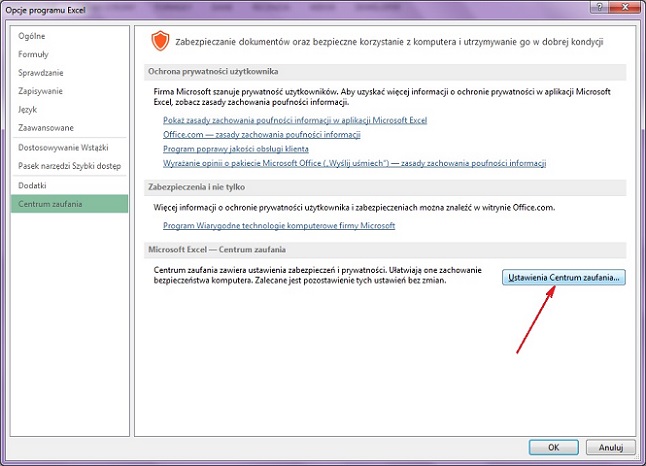Click the Zabezpieczenia i nie tylko heading

point(197,187)
